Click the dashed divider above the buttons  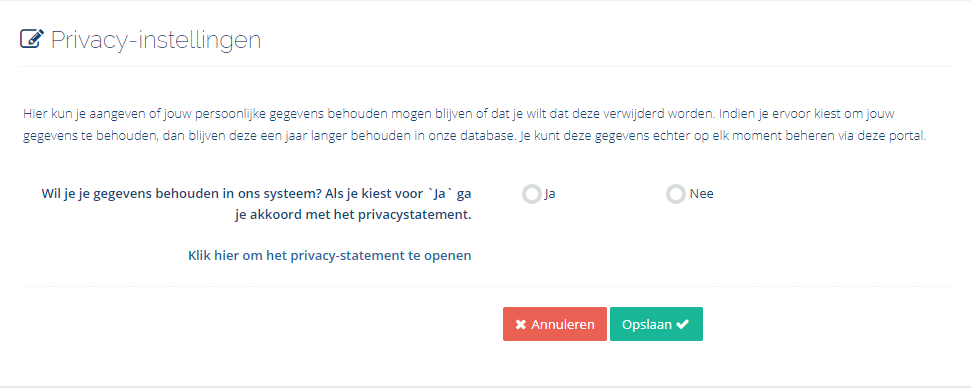(x=486, y=287)
